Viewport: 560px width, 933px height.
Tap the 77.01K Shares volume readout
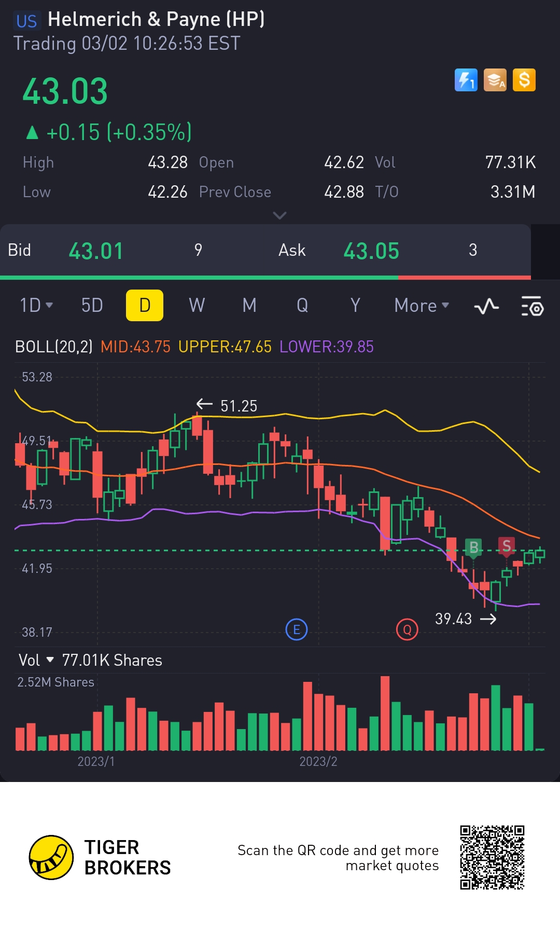(x=112, y=660)
